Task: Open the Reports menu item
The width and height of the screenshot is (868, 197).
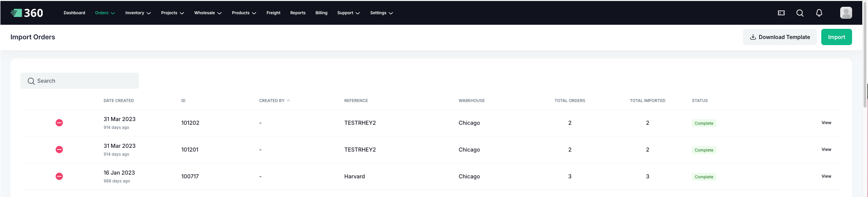Action: click(x=298, y=13)
